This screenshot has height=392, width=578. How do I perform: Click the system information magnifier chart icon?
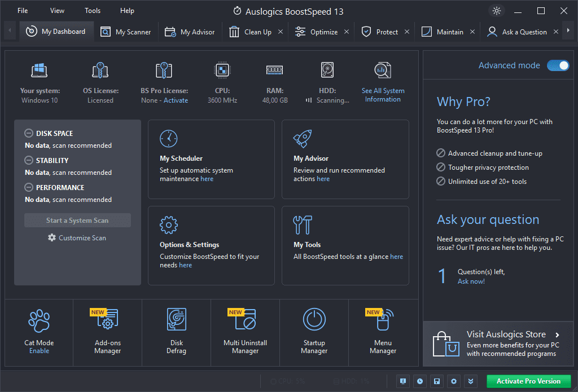pos(383,70)
